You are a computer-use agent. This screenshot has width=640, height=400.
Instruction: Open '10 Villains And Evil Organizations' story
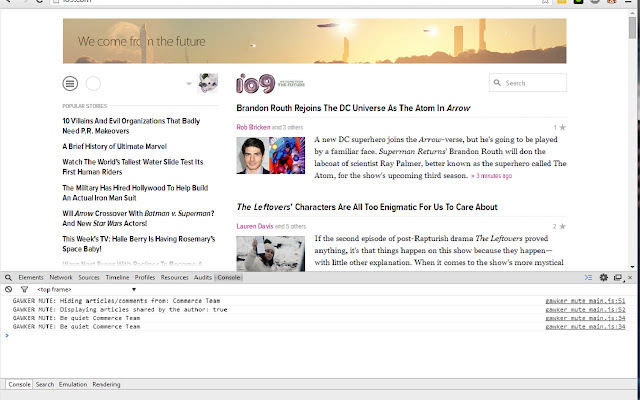pyautogui.click(x=131, y=126)
